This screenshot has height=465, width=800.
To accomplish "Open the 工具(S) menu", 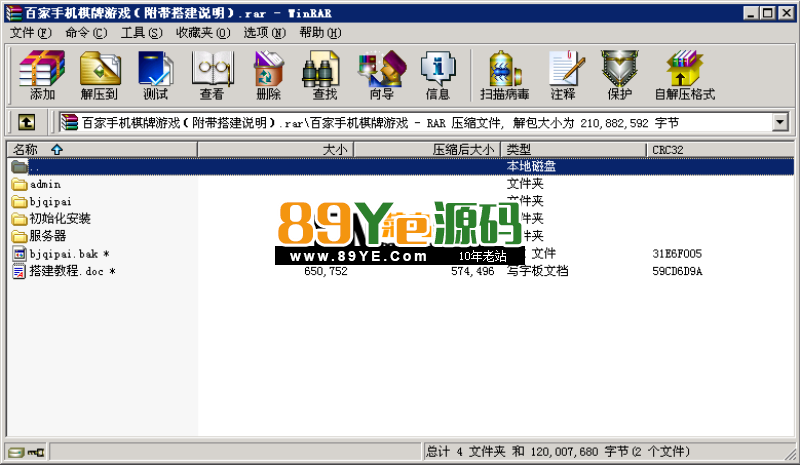I will pos(141,33).
